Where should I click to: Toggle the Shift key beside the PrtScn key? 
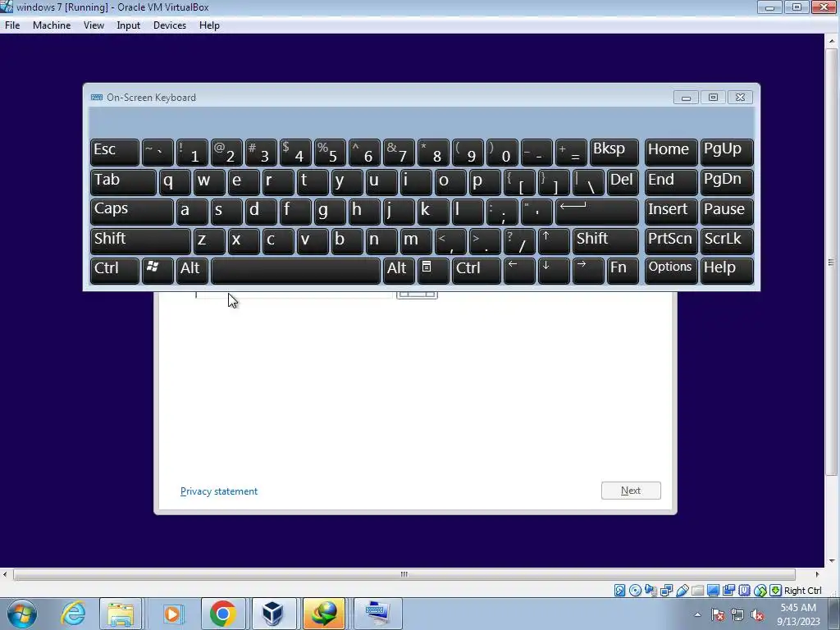pos(606,240)
